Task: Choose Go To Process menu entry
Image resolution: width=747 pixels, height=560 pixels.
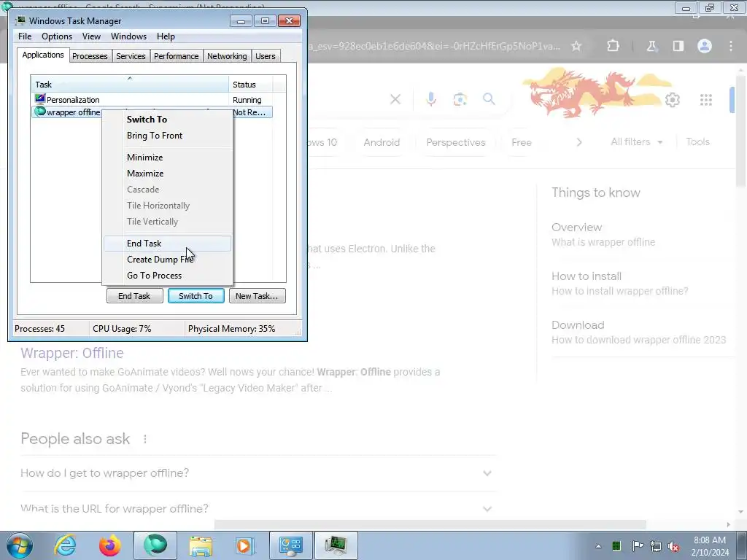Action: coord(167,276)
